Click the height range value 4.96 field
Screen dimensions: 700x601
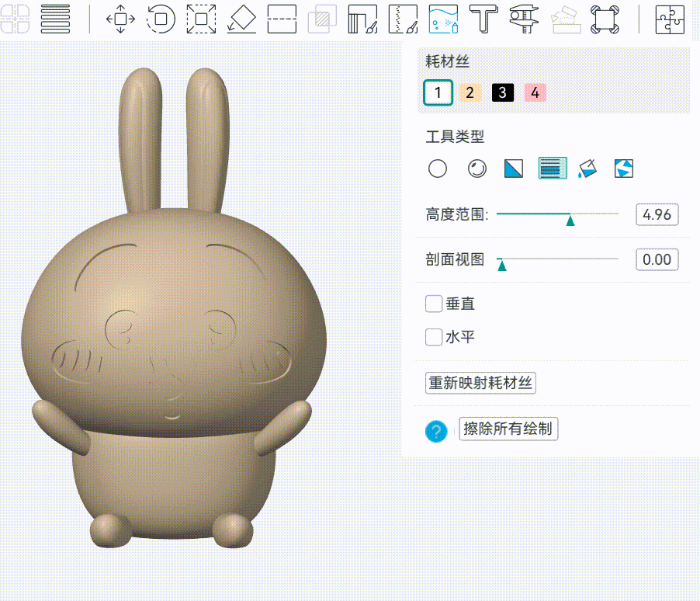[657, 214]
